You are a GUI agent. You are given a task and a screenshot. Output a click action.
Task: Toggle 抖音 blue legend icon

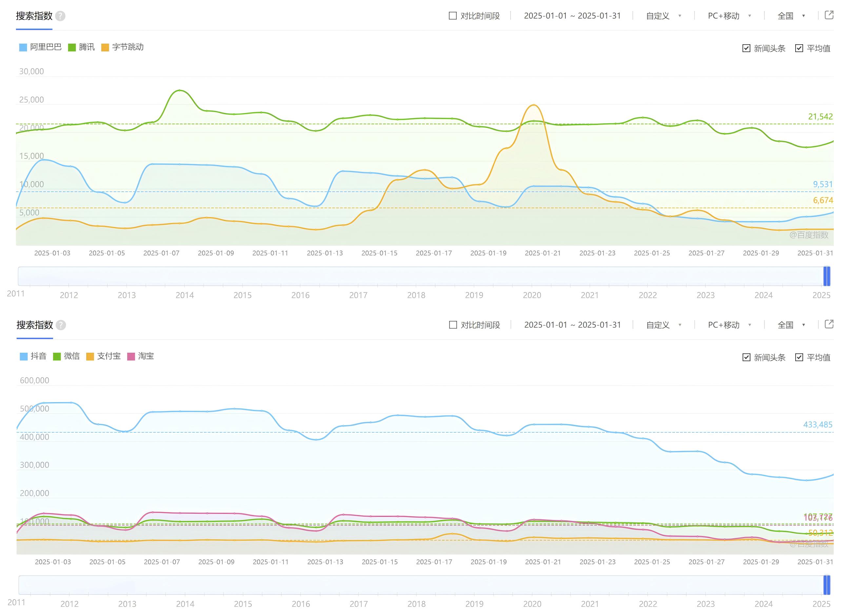coord(24,356)
